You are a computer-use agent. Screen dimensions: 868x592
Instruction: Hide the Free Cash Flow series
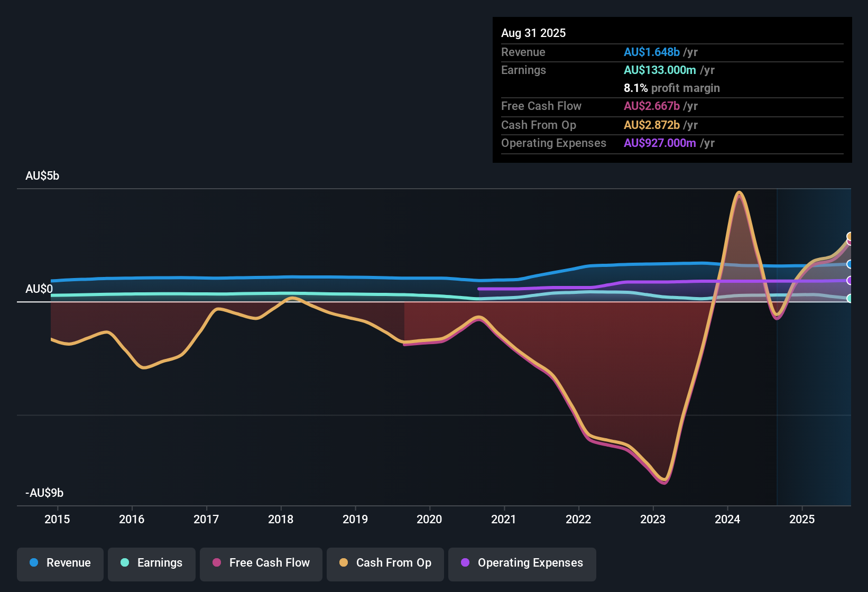261,563
